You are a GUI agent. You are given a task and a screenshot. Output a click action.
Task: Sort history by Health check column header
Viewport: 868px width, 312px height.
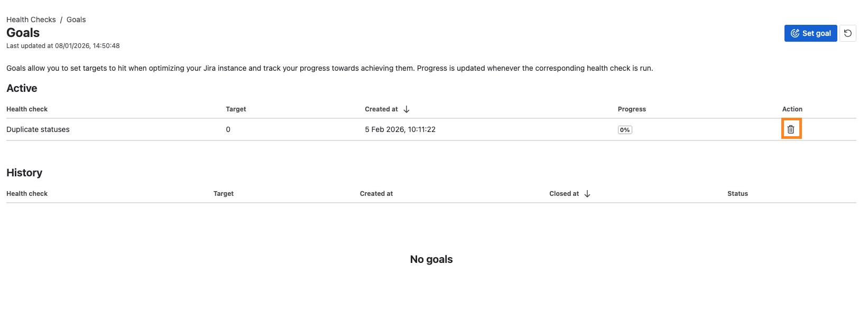pos(26,193)
